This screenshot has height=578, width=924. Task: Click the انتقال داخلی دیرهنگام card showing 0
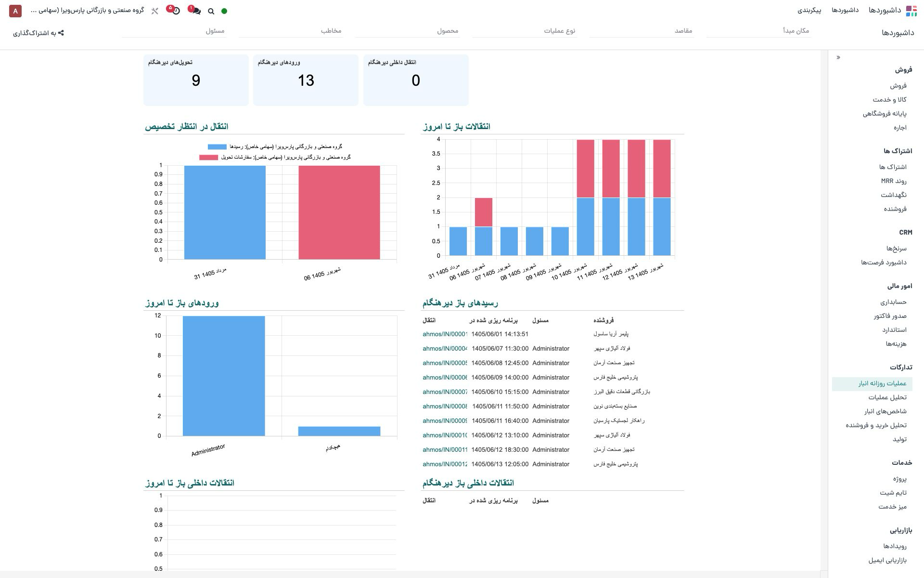(x=416, y=80)
